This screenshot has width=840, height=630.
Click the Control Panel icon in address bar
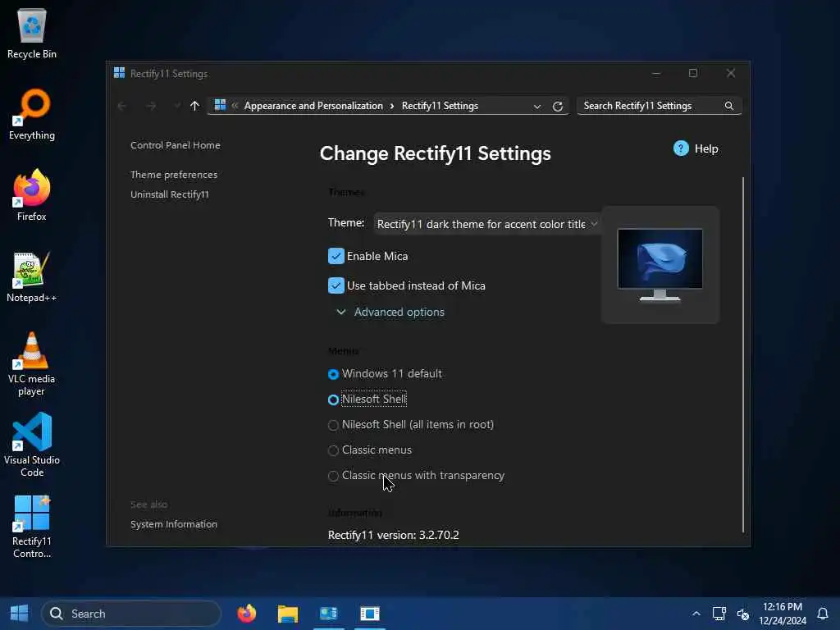coord(220,105)
